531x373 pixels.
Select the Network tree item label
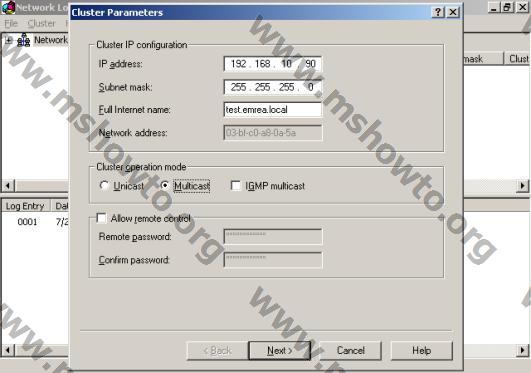[x=51, y=40]
